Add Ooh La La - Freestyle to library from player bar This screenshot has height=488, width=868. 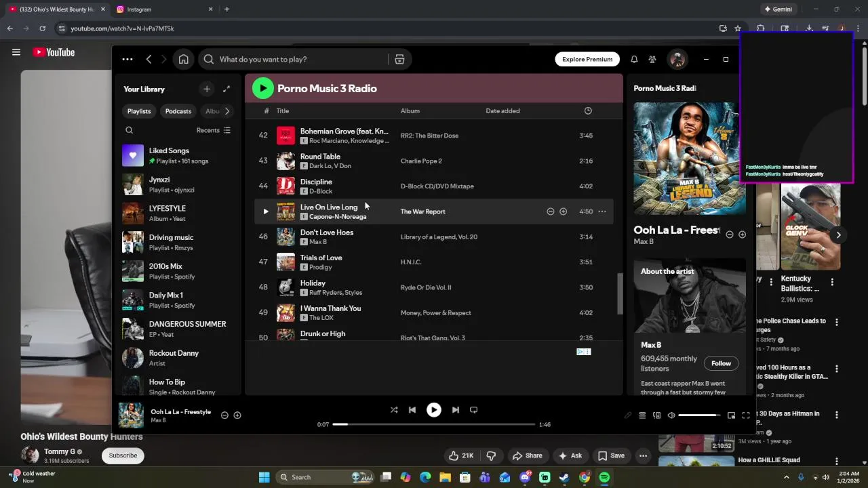[237, 415]
